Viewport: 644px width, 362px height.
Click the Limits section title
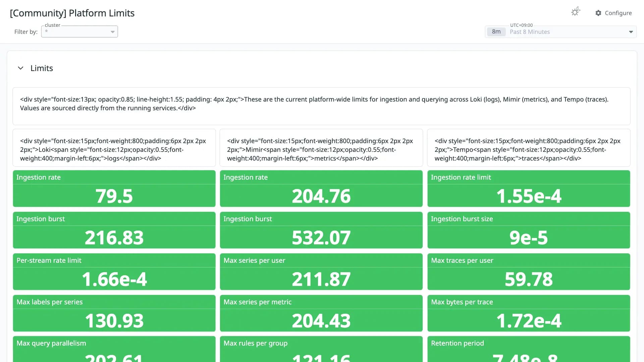[42, 68]
